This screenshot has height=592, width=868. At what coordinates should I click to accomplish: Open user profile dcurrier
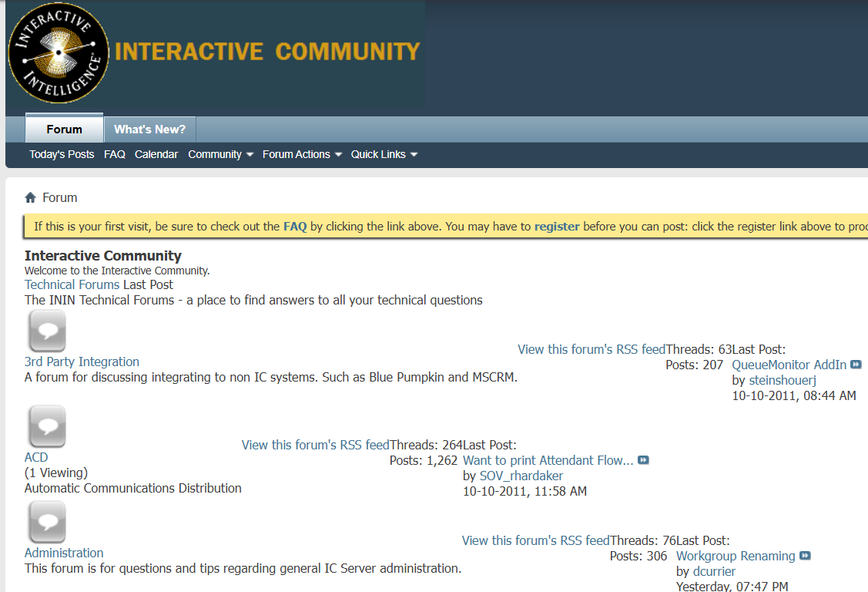714,571
